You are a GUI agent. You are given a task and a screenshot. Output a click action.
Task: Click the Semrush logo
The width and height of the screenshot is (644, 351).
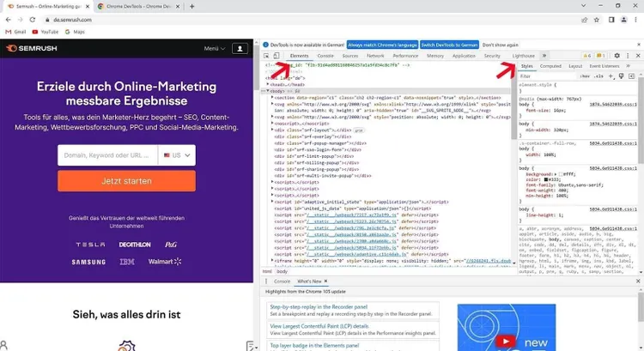32,48
